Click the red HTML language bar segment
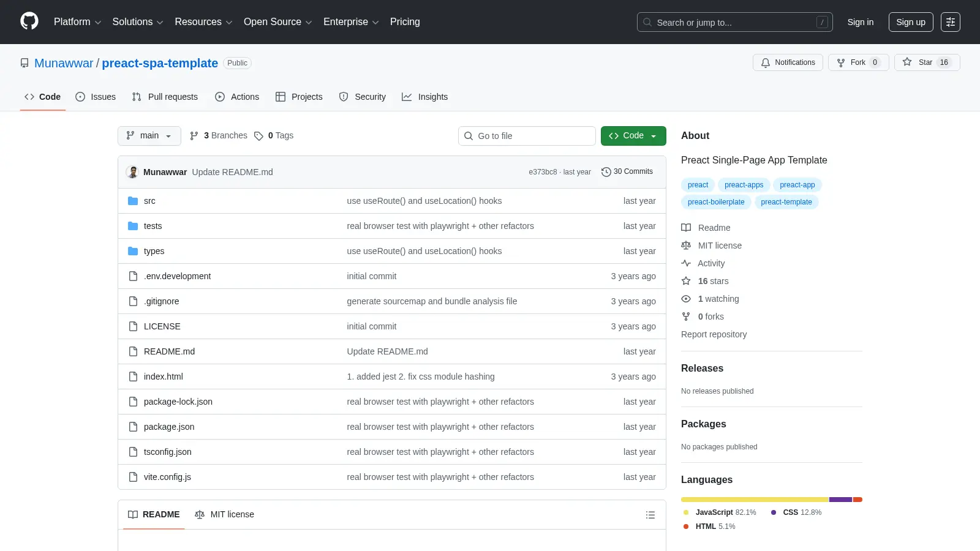980x551 pixels. point(858,500)
